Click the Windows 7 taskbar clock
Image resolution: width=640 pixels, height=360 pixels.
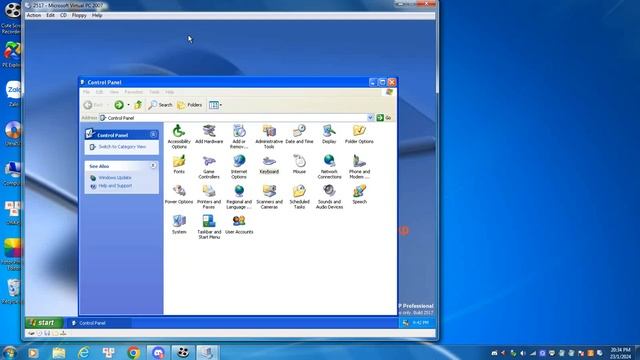(x=620, y=353)
